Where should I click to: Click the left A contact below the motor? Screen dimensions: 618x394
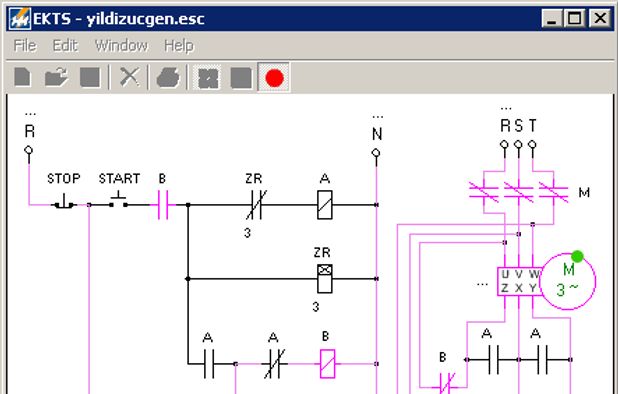coord(493,359)
